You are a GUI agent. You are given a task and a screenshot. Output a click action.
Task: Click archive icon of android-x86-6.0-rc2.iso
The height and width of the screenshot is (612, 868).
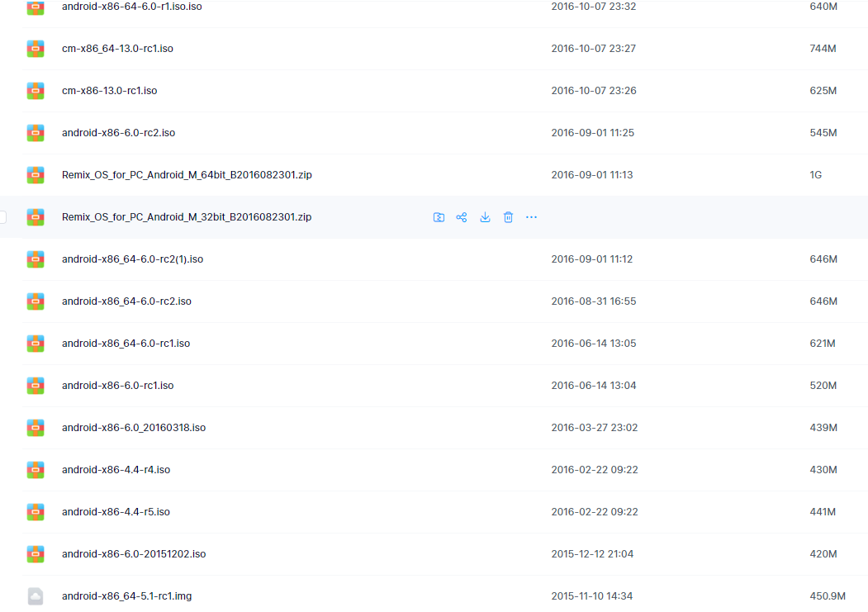pos(36,133)
